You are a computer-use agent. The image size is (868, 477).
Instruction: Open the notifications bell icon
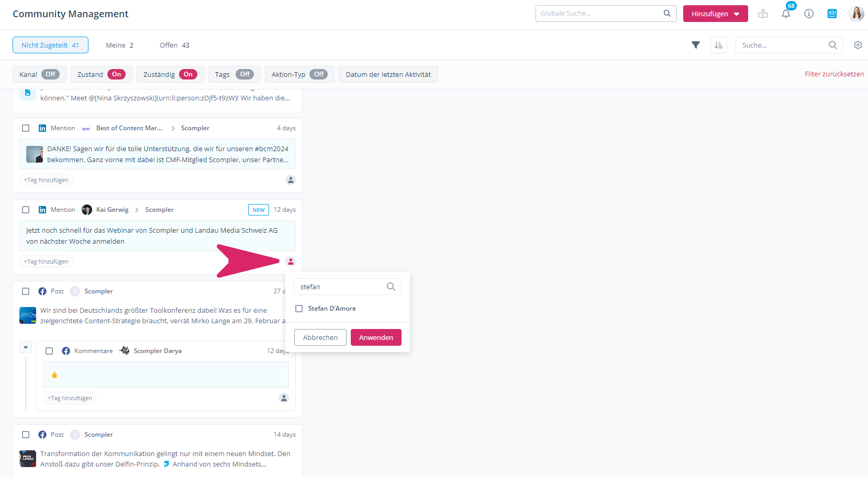click(786, 14)
